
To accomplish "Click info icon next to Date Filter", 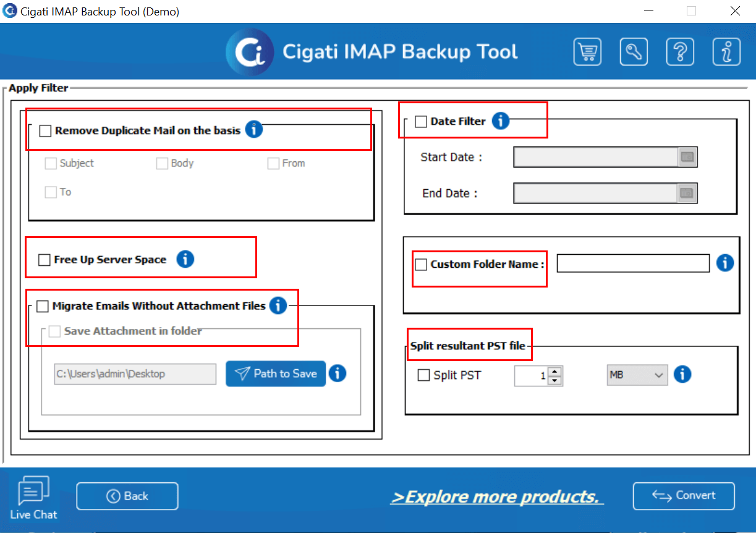I will (x=501, y=121).
